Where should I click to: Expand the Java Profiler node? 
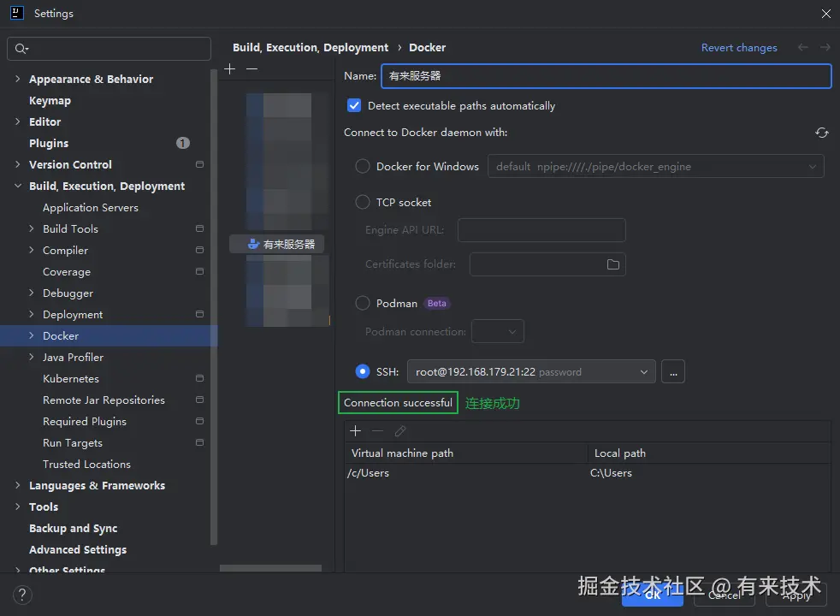pos(32,357)
